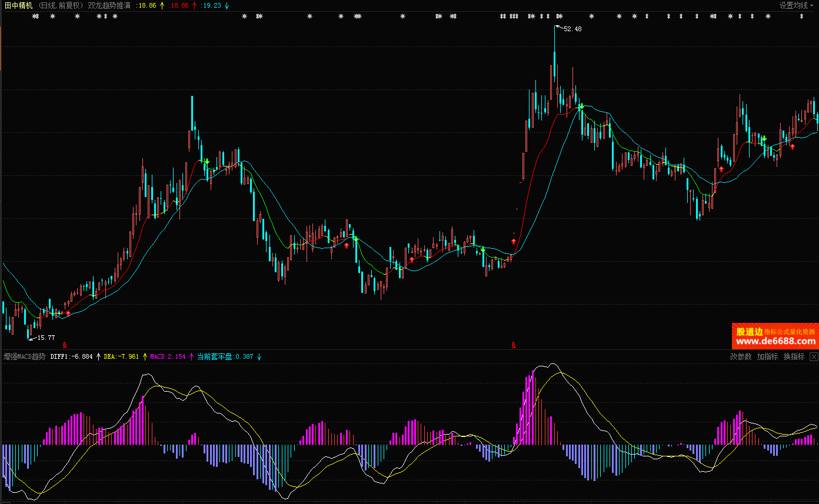Click the cyan arrow beside 当前套牢盘 0.387
819x504 pixels.
click(259, 356)
